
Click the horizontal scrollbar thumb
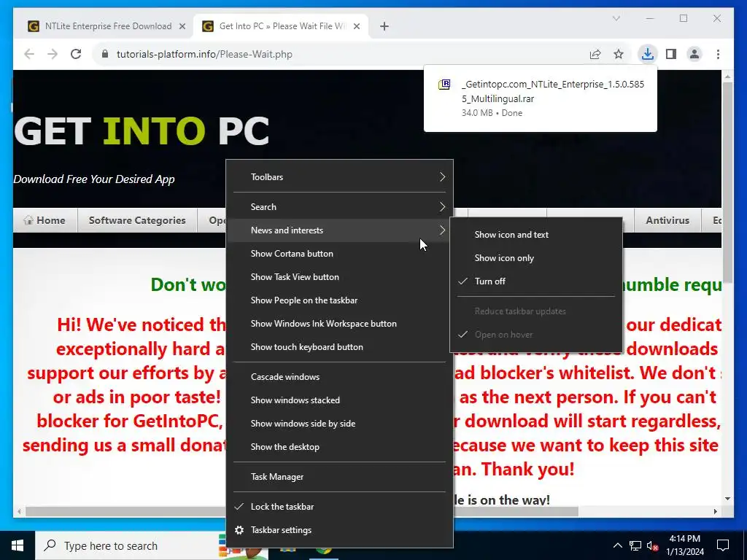coord(301,511)
